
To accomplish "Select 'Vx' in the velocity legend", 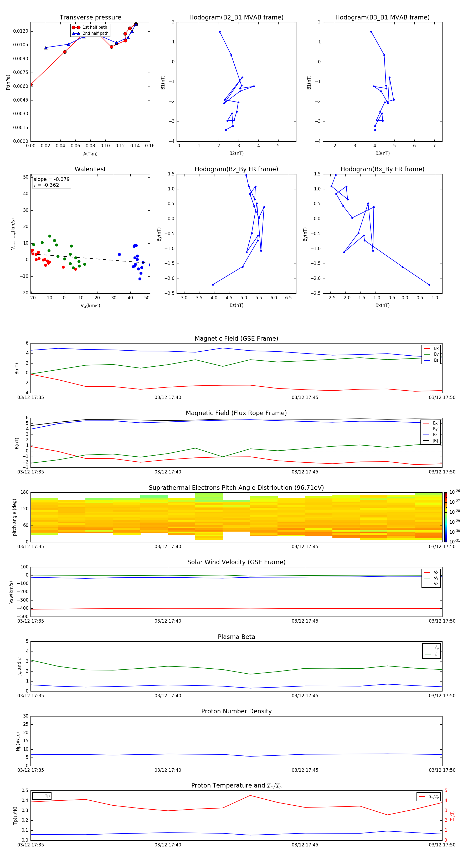I will [x=431, y=572].
